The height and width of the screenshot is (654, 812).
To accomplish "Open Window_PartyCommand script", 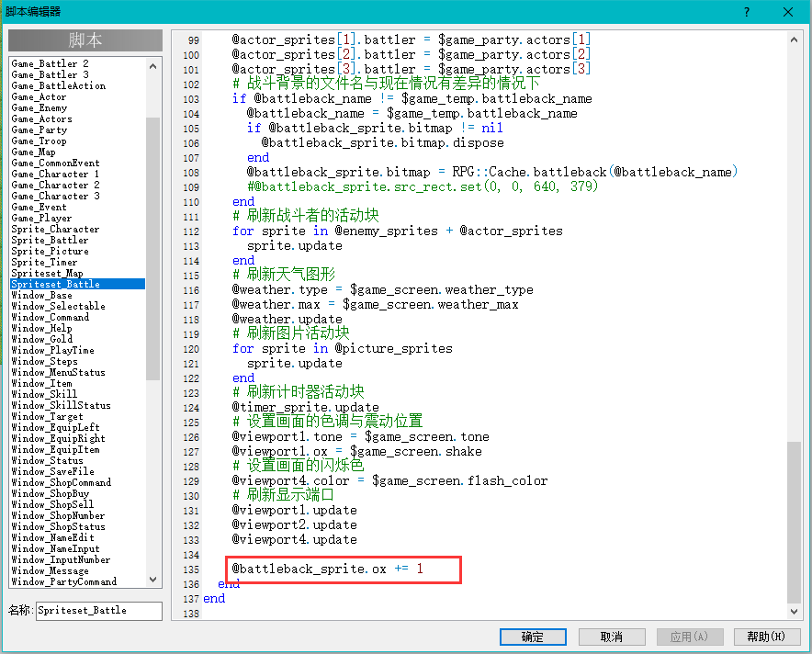I will click(x=63, y=581).
